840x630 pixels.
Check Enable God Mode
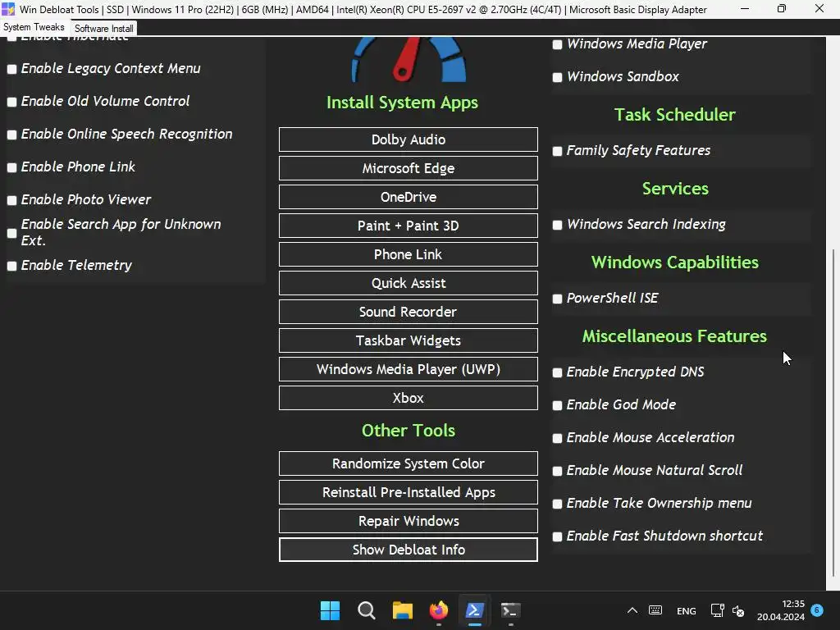[557, 405]
